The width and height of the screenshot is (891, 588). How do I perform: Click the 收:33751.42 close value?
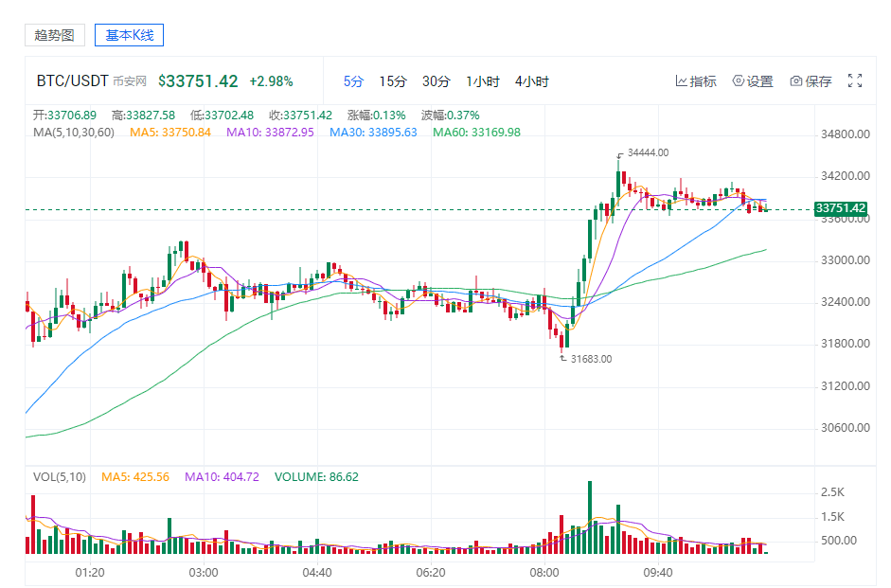[300, 116]
